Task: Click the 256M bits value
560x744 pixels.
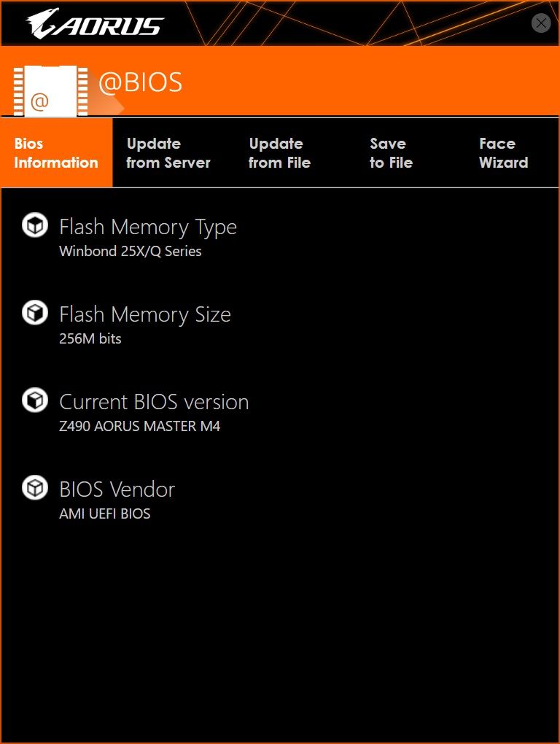Action: coord(90,338)
